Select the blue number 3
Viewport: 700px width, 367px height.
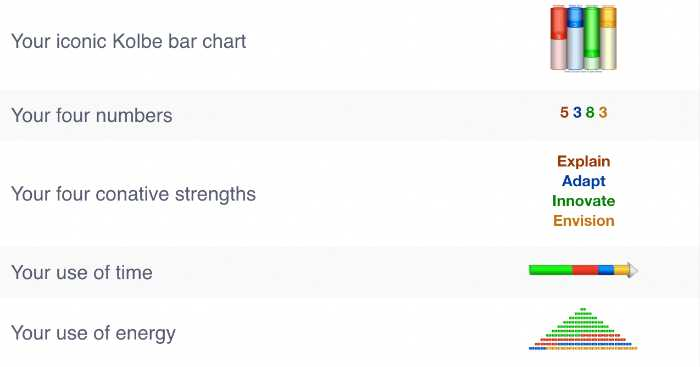click(x=577, y=113)
